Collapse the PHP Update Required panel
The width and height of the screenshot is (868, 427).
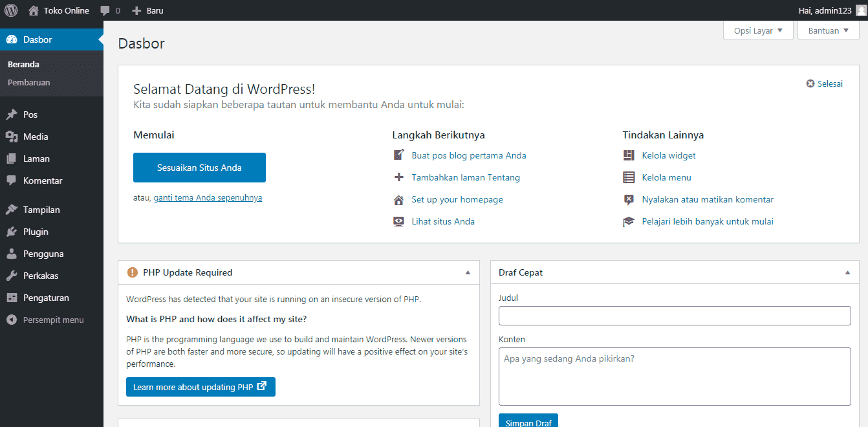pos(468,272)
